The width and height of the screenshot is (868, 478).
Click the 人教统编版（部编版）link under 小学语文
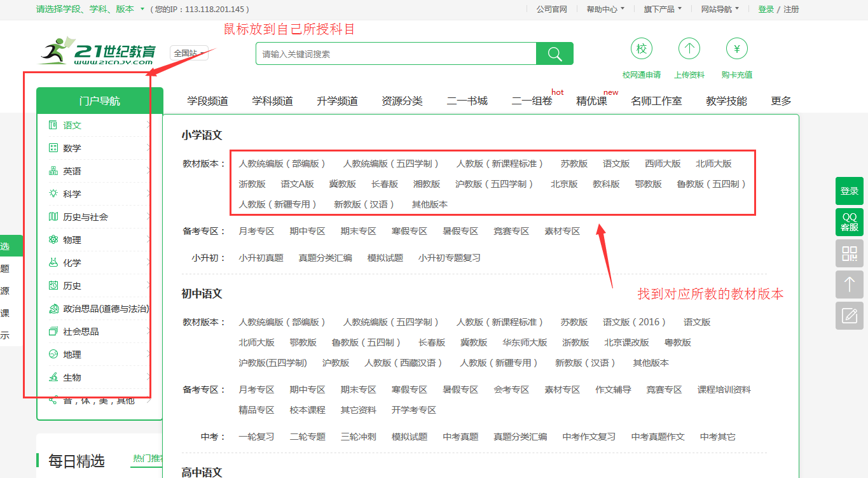282,164
